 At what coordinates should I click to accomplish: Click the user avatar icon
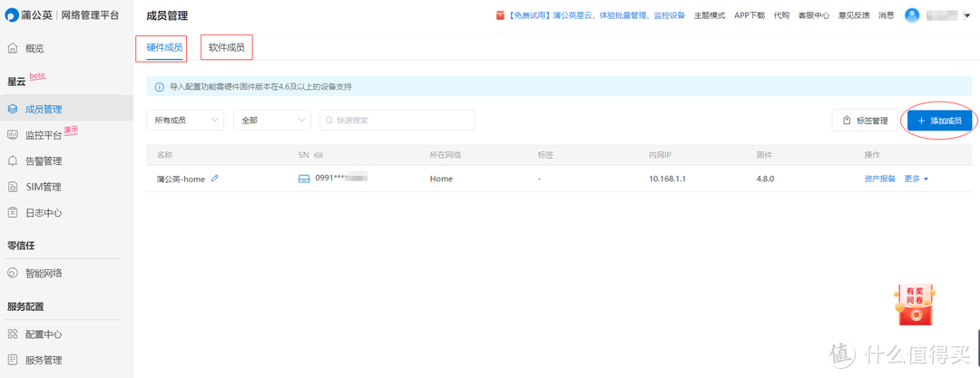tap(913, 15)
